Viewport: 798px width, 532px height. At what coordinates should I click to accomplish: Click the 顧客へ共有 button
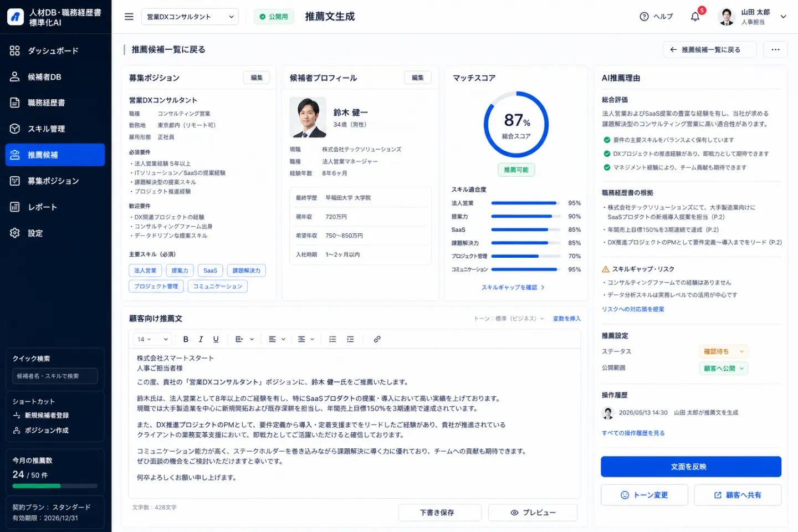click(x=738, y=495)
